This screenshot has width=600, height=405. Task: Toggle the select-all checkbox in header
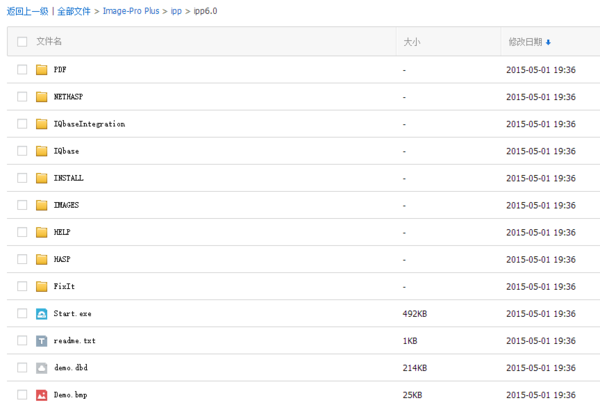(x=22, y=42)
